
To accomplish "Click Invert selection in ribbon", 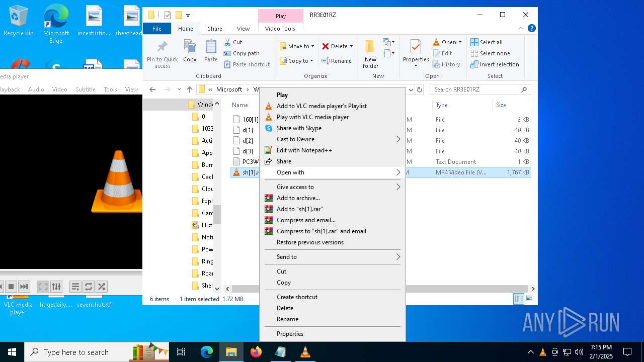I will pos(495,64).
